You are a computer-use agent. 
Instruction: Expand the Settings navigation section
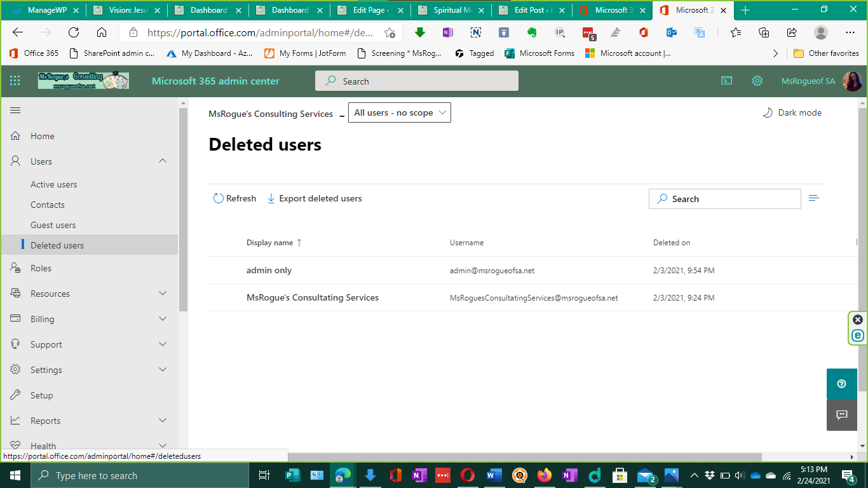[163, 370]
